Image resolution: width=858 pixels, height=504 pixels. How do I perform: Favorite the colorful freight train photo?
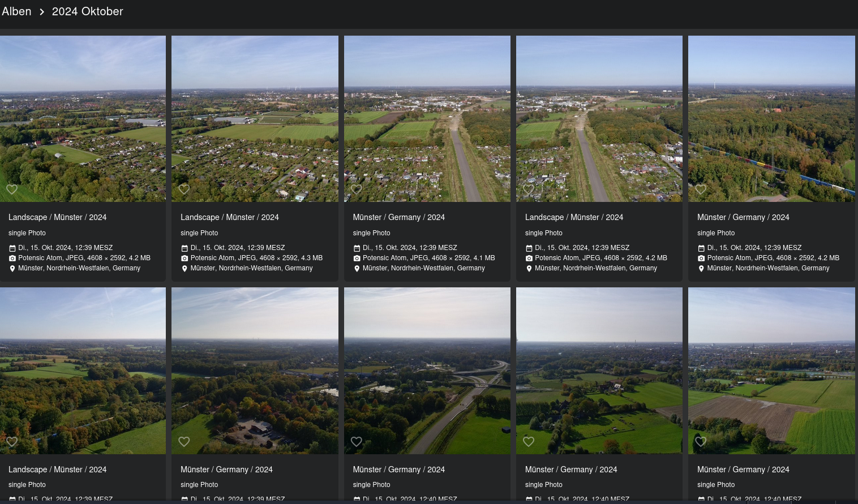pyautogui.click(x=701, y=189)
